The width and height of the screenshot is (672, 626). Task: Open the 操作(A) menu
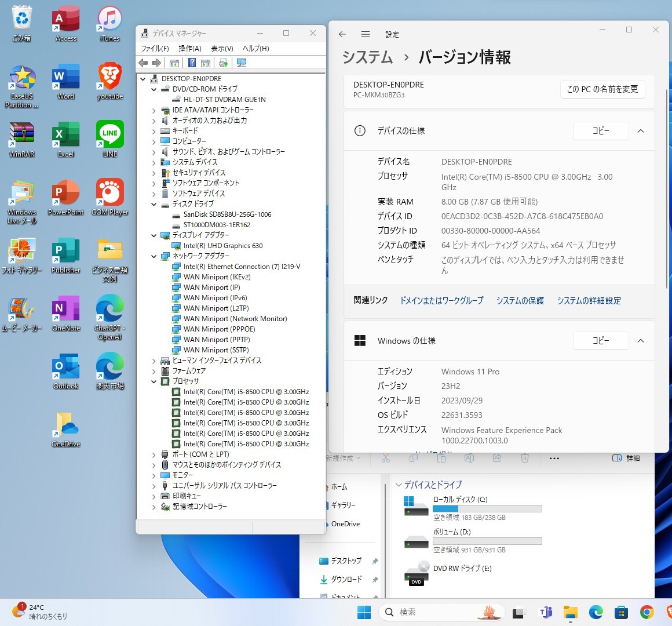pyautogui.click(x=190, y=49)
